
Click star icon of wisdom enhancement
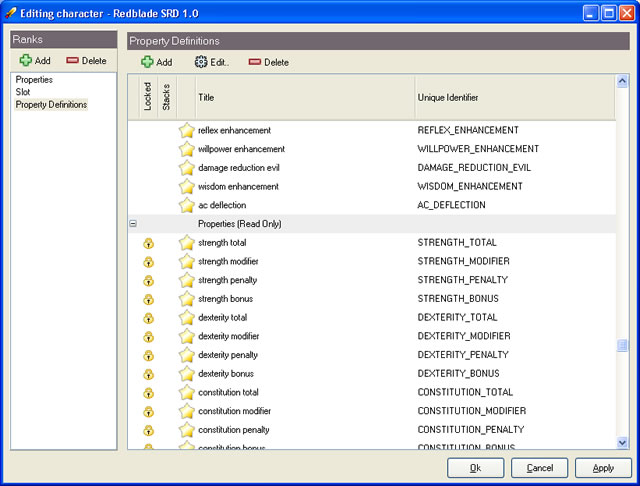coord(187,186)
